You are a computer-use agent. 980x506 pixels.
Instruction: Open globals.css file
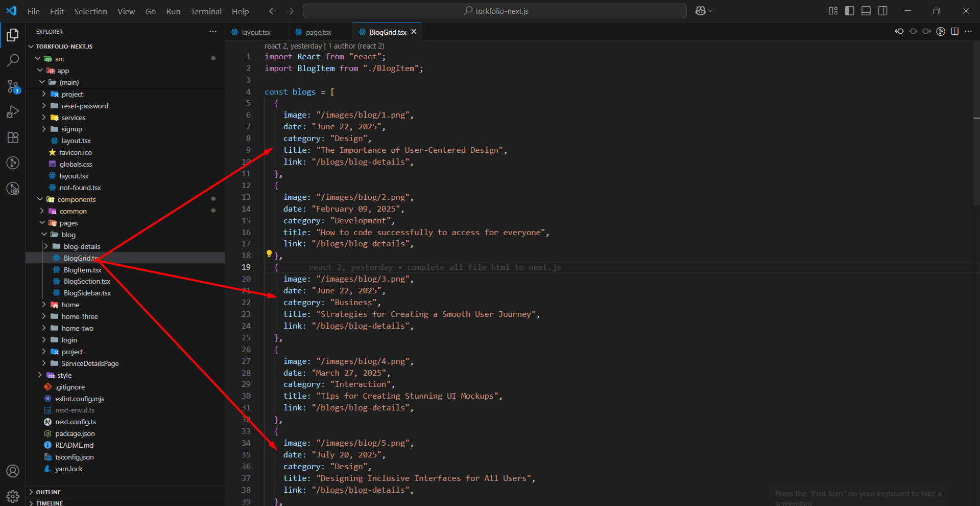tap(125, 164)
